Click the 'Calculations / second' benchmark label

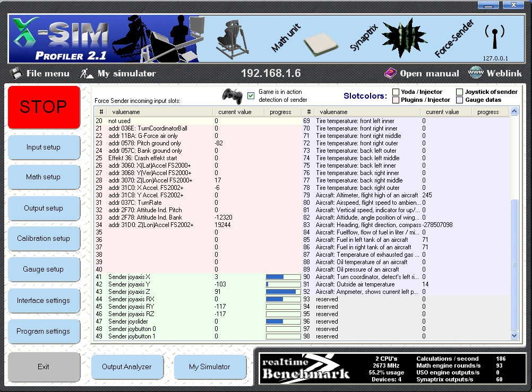[448, 359]
